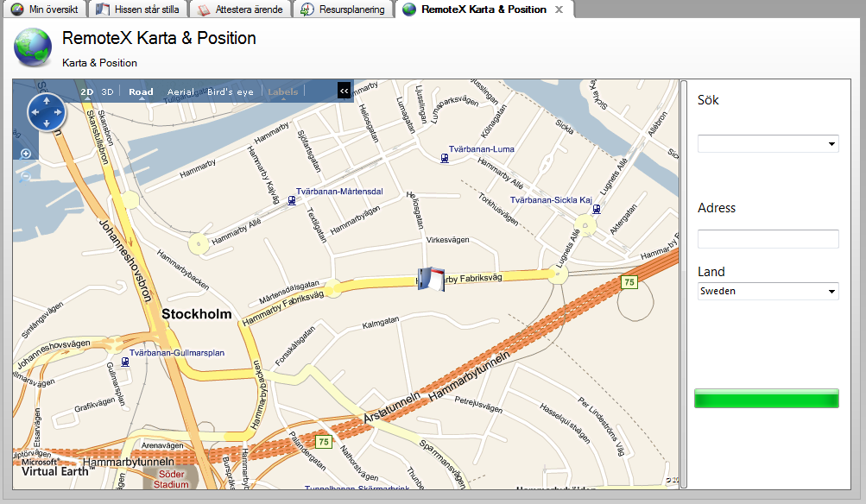
Task: Click the Hammarbyvägen street label
Action: pyautogui.click(x=355, y=220)
